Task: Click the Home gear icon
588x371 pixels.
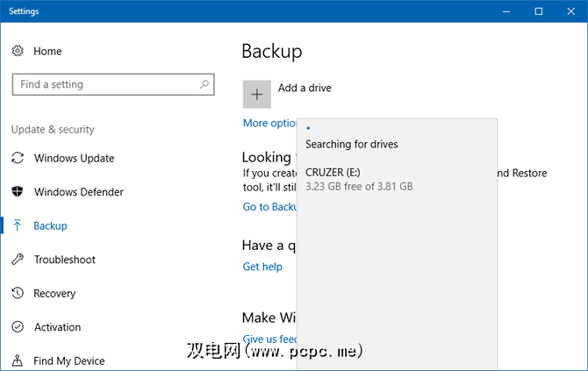Action: (18, 52)
